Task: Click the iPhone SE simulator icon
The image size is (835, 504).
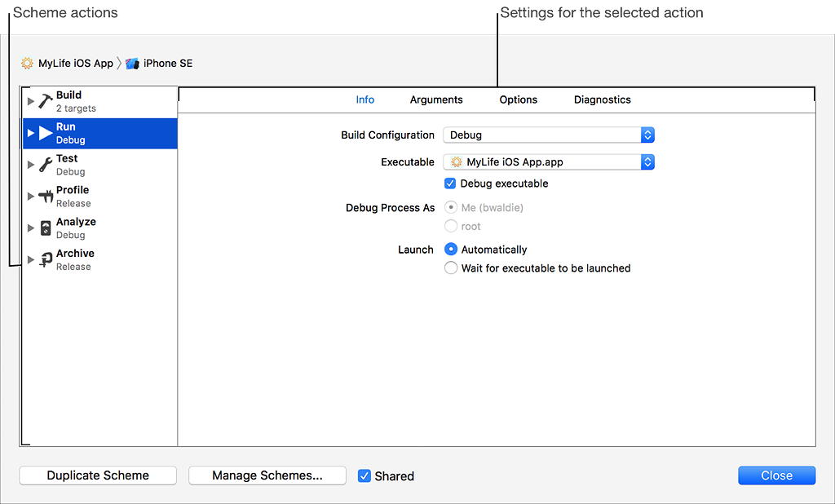Action: click(x=132, y=64)
